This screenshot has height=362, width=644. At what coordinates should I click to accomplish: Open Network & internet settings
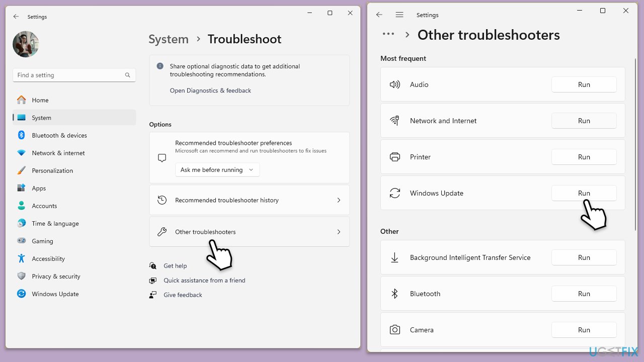74,153
